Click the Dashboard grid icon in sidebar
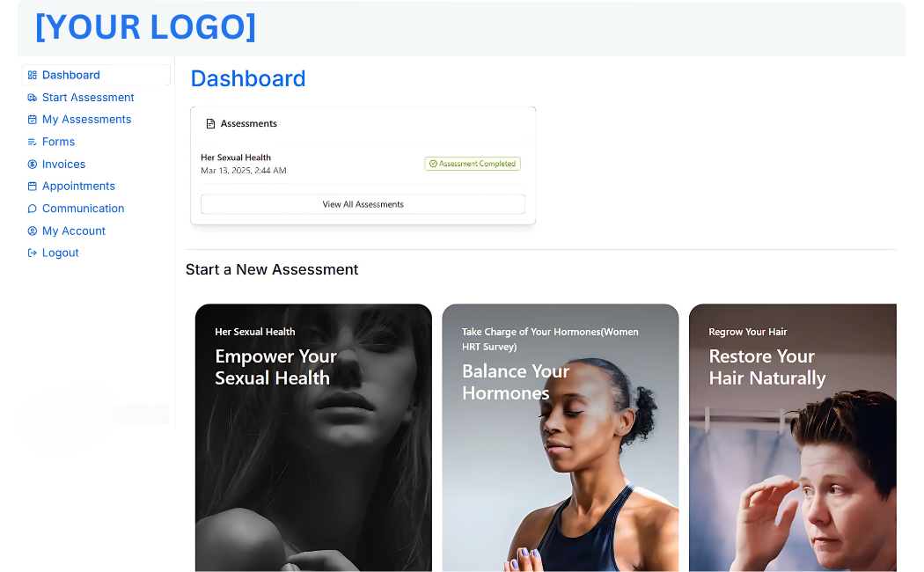 33,76
